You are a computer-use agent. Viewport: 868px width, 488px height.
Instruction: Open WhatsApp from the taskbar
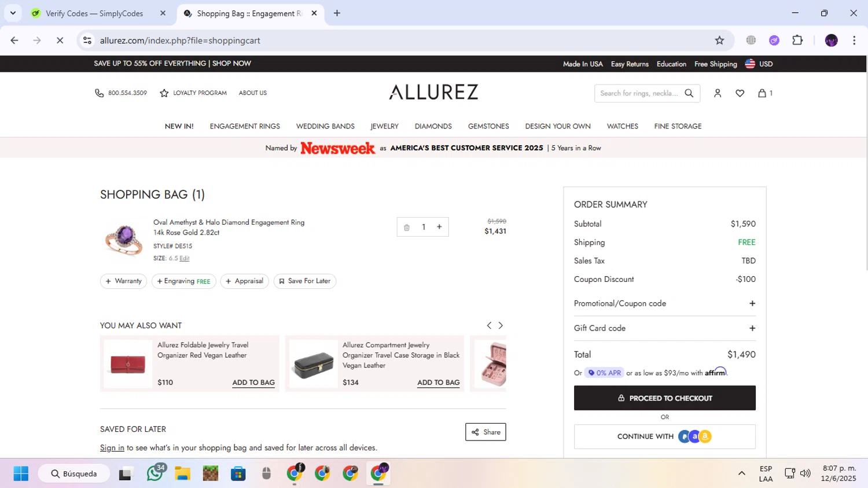pyautogui.click(x=155, y=473)
